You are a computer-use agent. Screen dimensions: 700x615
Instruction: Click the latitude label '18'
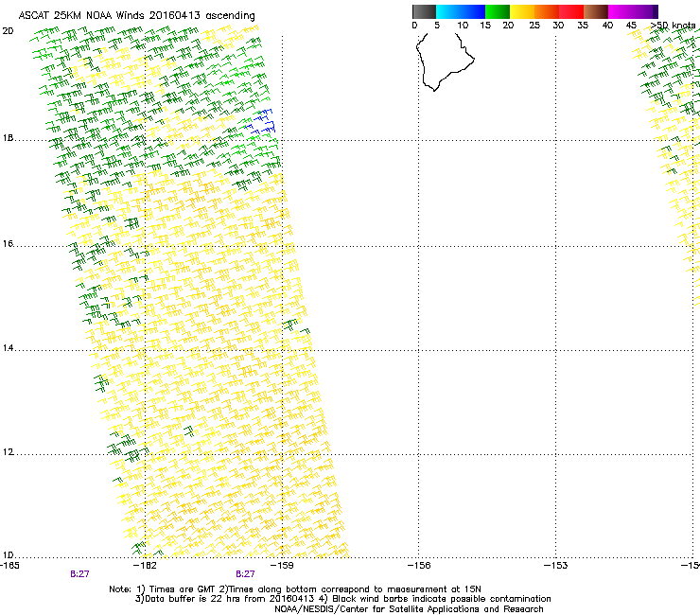[x=8, y=138]
